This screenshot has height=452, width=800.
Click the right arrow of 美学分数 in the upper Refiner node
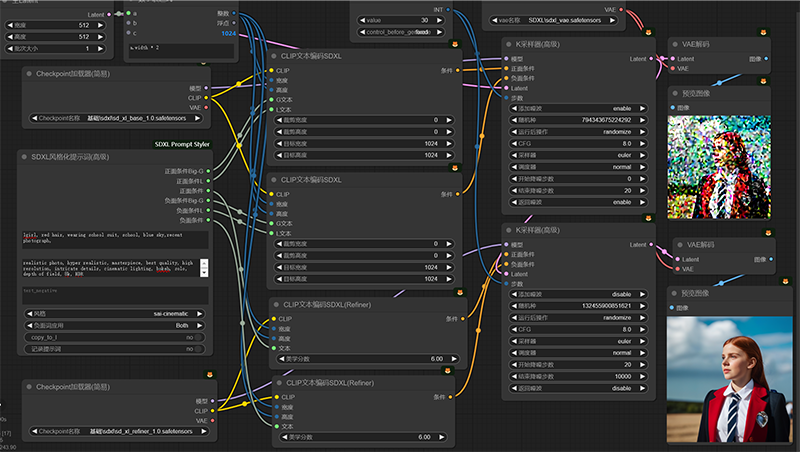click(454, 359)
